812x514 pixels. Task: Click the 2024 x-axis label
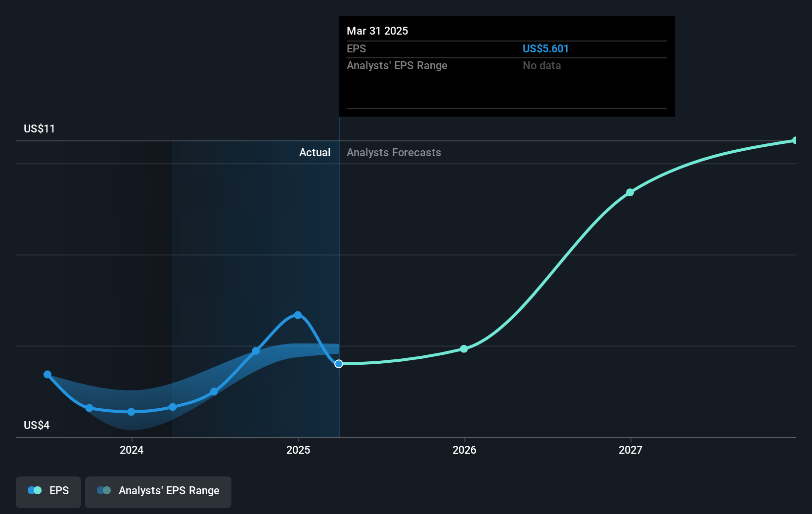(132, 450)
